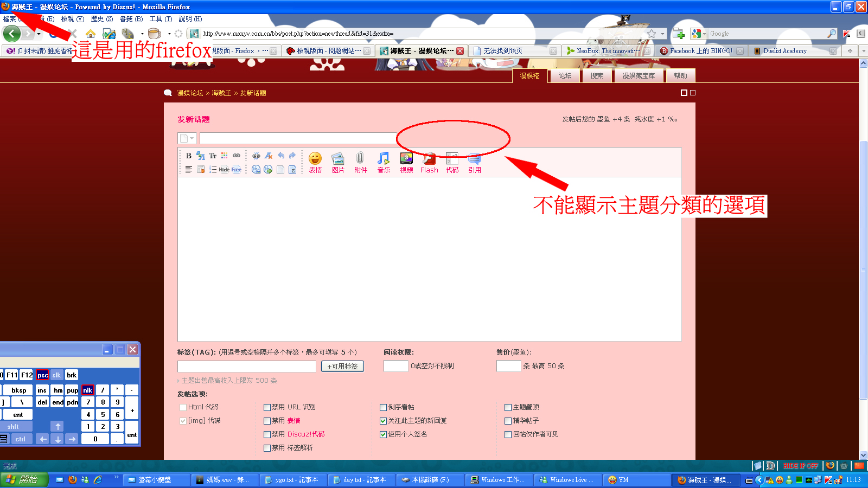Clear text formatting in the editor
This screenshot has height=488, width=868.
[x=269, y=156]
